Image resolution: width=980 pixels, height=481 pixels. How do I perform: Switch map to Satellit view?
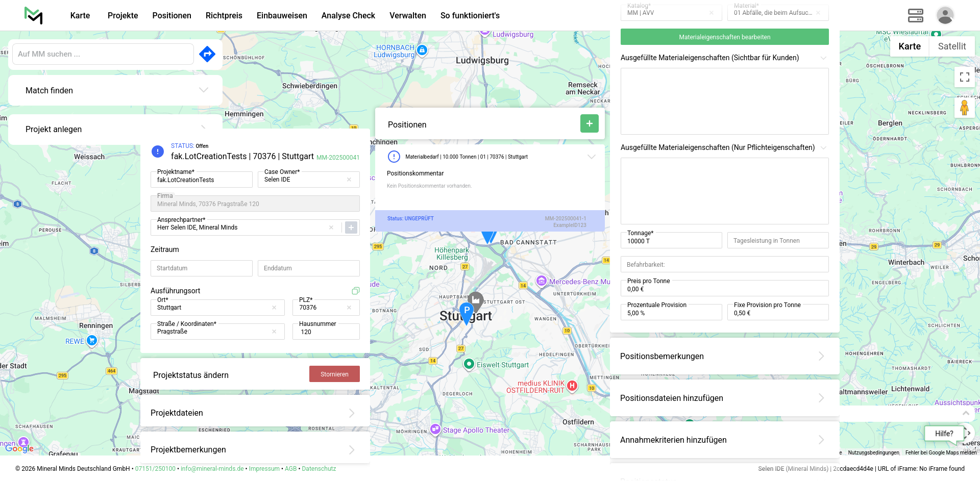tap(951, 46)
